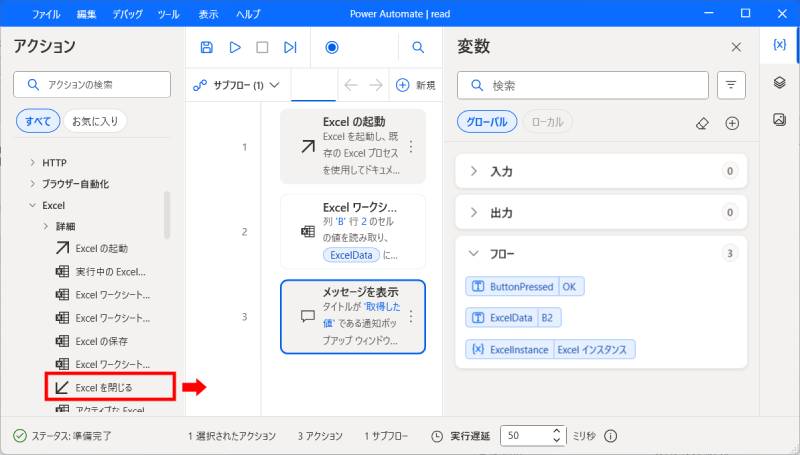Select the ExcelData B2 variable chip
Viewport: 800px width, 455px height.
click(513, 318)
